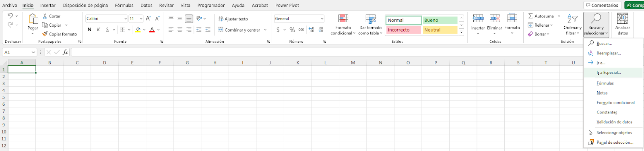Click the Ordenar y filtrar icon

pos(572,19)
